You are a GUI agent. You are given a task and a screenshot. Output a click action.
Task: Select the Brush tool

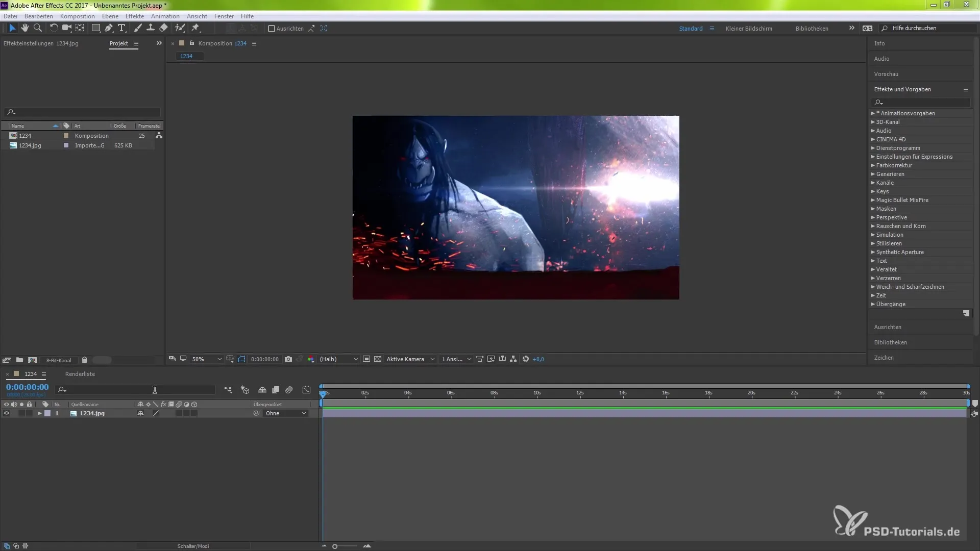point(137,28)
